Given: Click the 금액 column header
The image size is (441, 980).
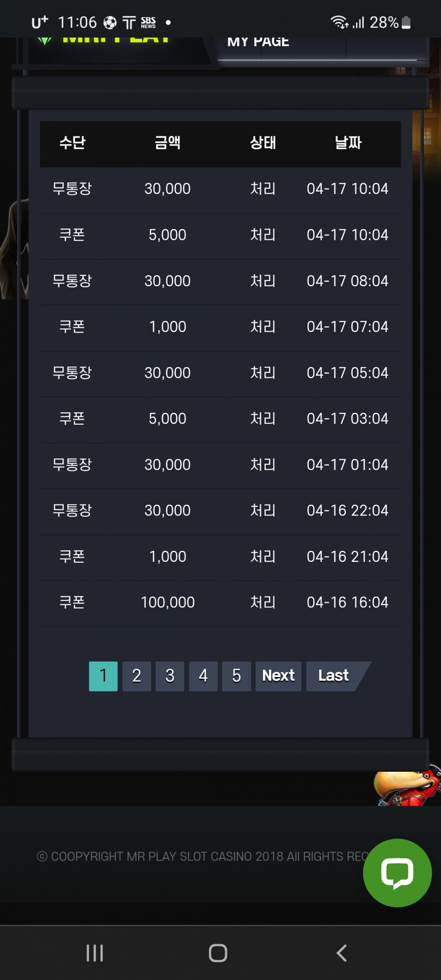Looking at the screenshot, I should 168,142.
